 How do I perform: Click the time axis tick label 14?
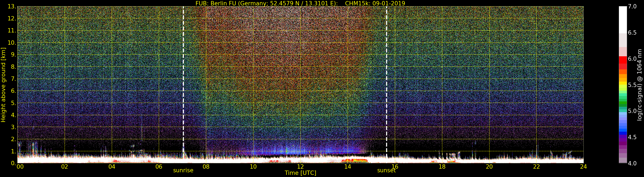tap(347, 166)
